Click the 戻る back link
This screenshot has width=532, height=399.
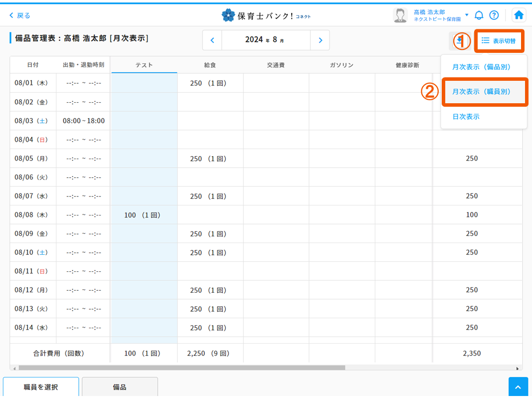pos(20,15)
